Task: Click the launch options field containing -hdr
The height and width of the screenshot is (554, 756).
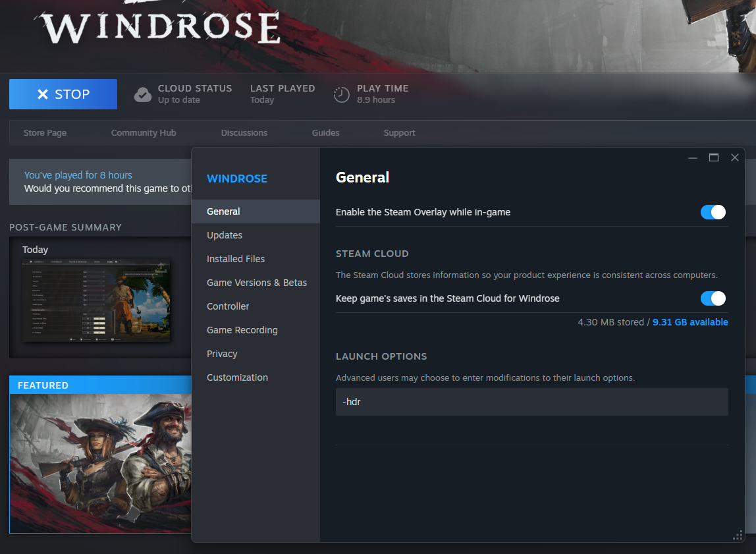Action: pyautogui.click(x=532, y=402)
